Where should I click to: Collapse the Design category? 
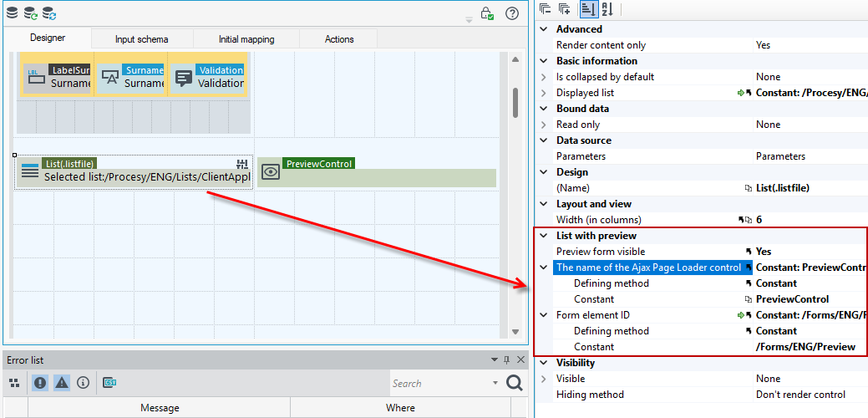(x=544, y=172)
